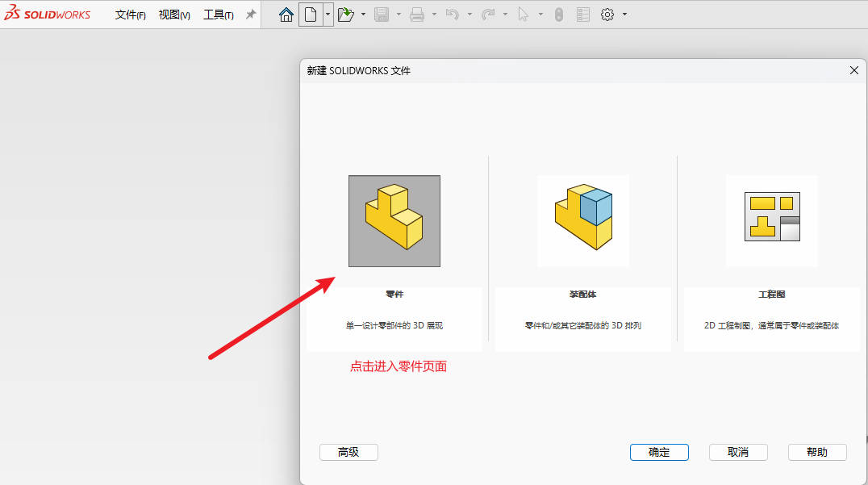
Task: Click the File Properties icon
Action: tap(583, 15)
